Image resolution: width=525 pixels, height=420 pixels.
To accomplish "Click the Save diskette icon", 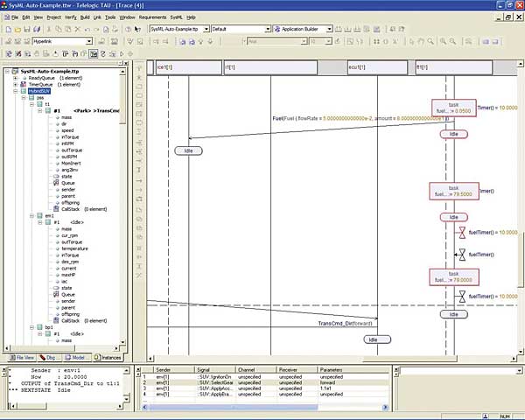I will [x=27, y=30].
